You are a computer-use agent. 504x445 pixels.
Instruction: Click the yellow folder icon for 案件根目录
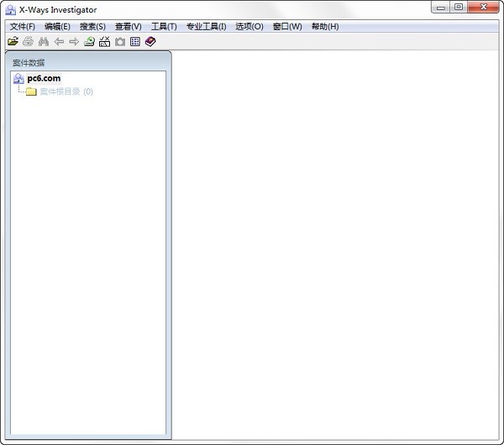pyautogui.click(x=31, y=92)
